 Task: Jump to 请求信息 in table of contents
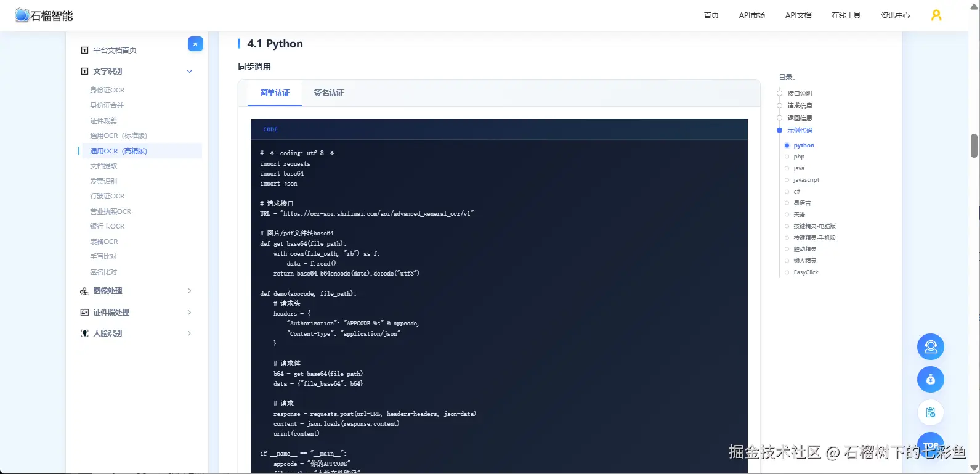[800, 106]
